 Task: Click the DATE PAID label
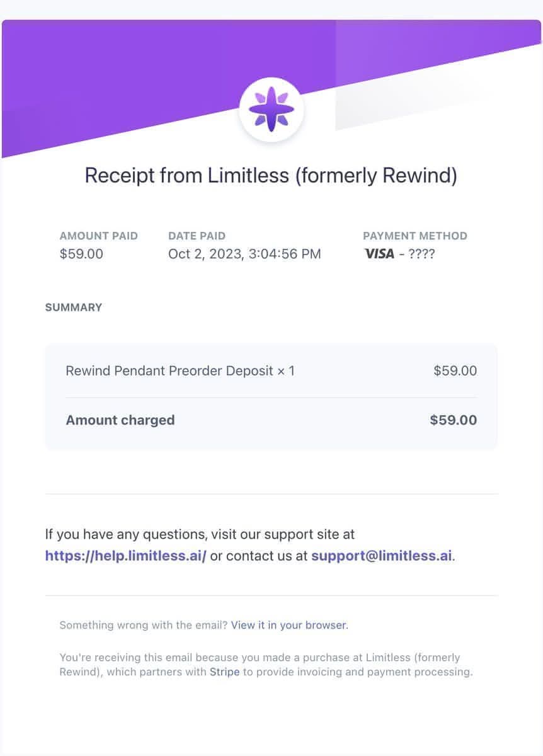[197, 236]
